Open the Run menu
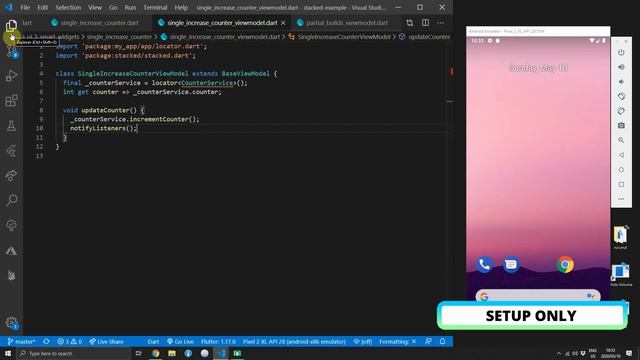Image resolution: width=640 pixels, height=360 pixels. tap(130, 7)
